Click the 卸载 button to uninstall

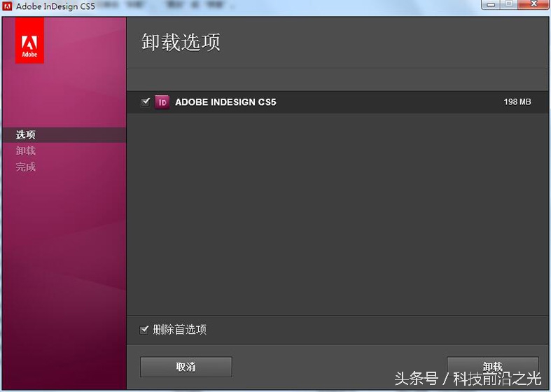coord(493,367)
